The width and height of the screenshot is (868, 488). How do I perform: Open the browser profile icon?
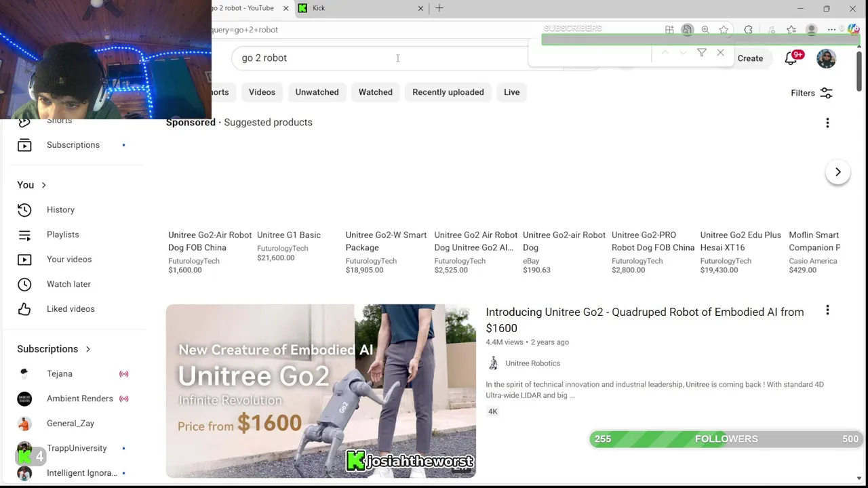[811, 30]
